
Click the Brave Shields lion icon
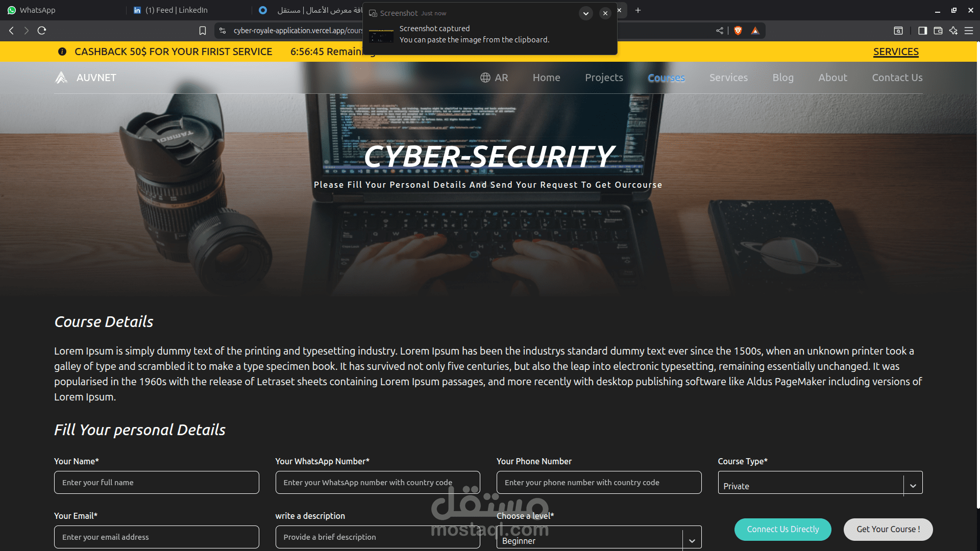[738, 31]
